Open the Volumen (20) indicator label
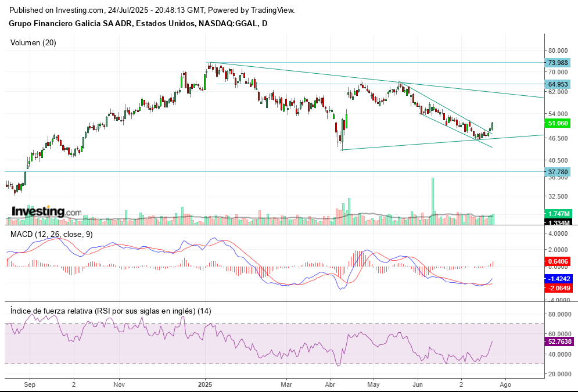This screenshot has width=578, height=392. [x=33, y=42]
